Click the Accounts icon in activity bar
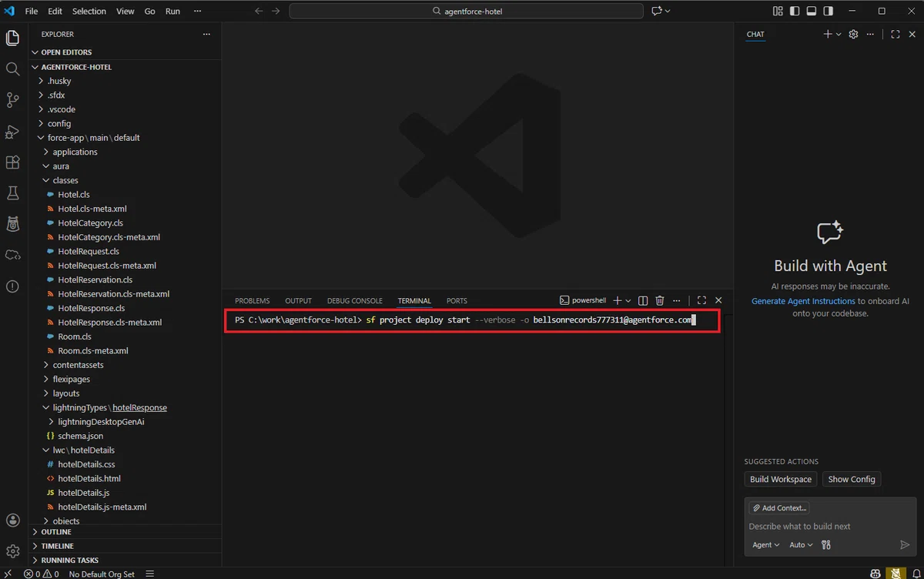 click(x=12, y=520)
